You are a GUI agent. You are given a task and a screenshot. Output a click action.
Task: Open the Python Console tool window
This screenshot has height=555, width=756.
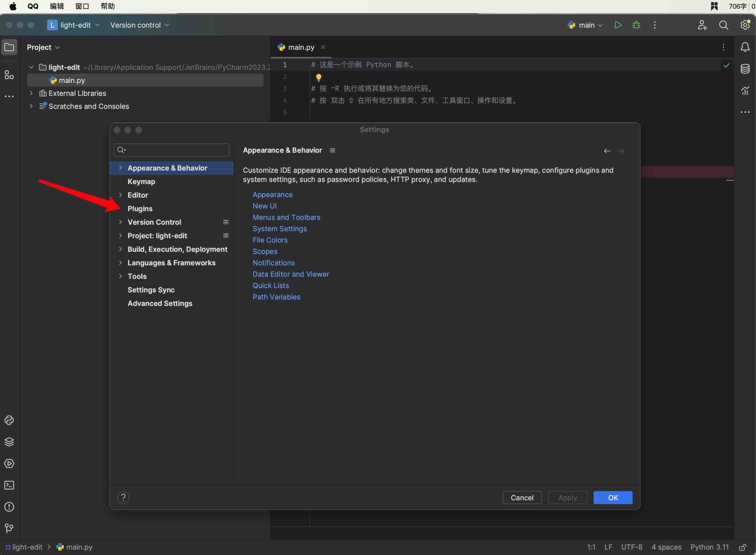click(x=9, y=420)
